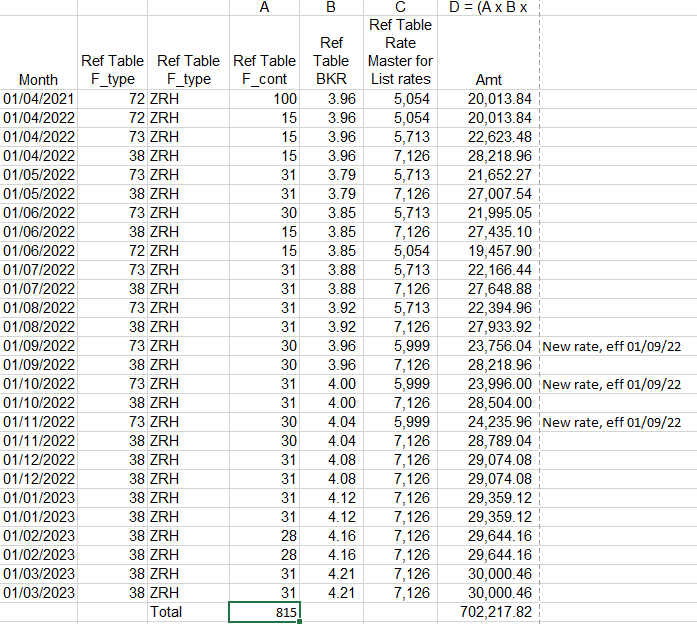Select column A header

(x=264, y=8)
